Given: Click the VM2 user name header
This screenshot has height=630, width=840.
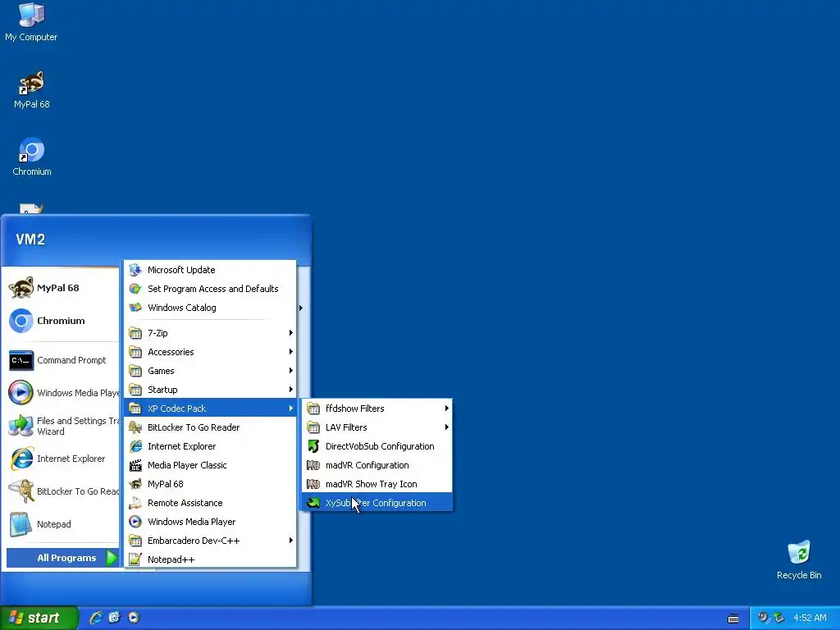Looking at the screenshot, I should tap(30, 239).
